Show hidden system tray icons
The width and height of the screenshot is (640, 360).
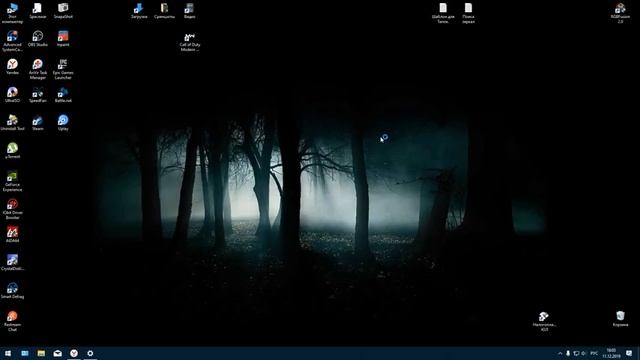pyautogui.click(x=560, y=353)
